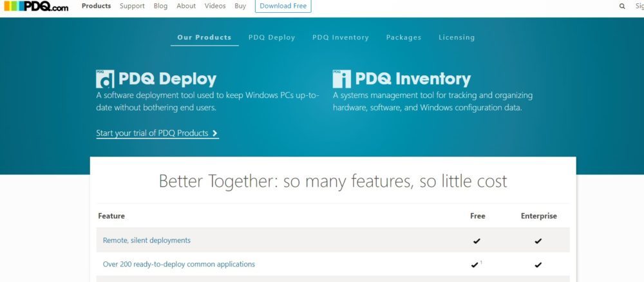Click the search magnifier icon
Image resolution: width=644 pixels, height=282 pixels.
point(622,6)
